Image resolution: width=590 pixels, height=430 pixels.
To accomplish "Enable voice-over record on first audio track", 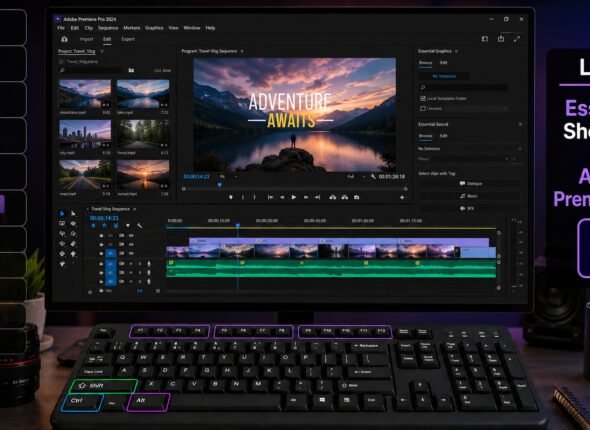I will [149, 264].
